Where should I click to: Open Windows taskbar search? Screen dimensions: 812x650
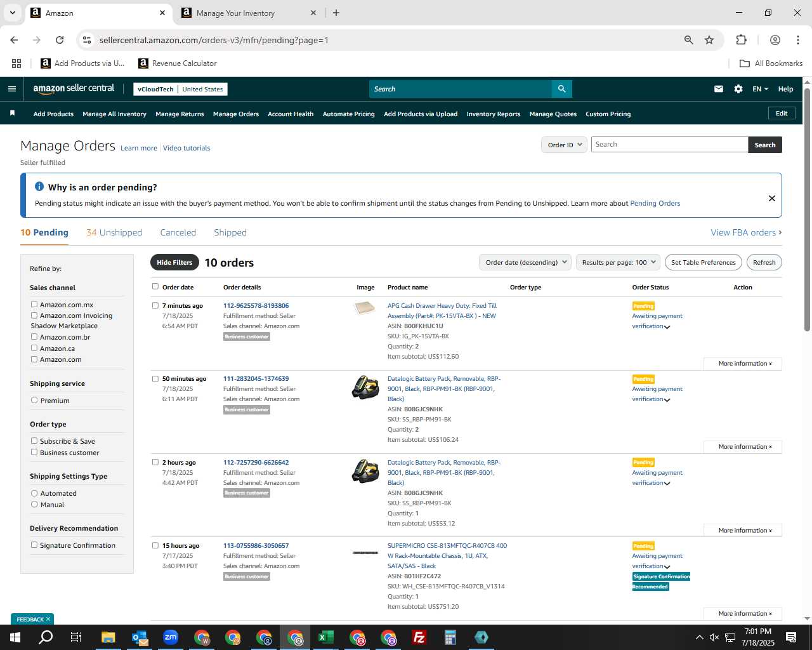tap(46, 637)
